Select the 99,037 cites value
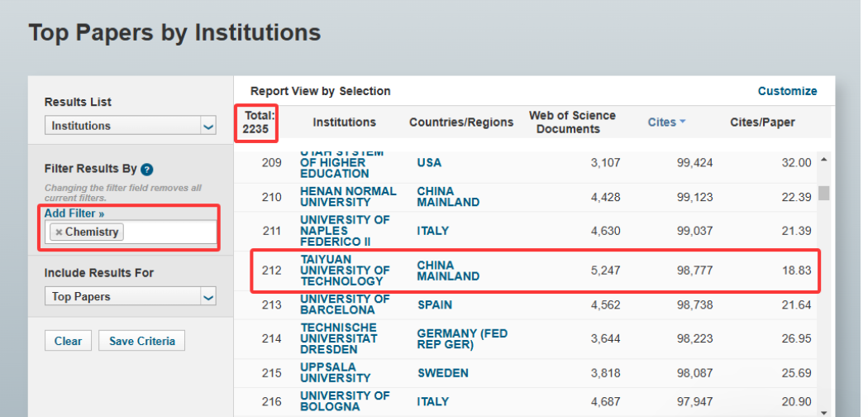 tap(694, 231)
